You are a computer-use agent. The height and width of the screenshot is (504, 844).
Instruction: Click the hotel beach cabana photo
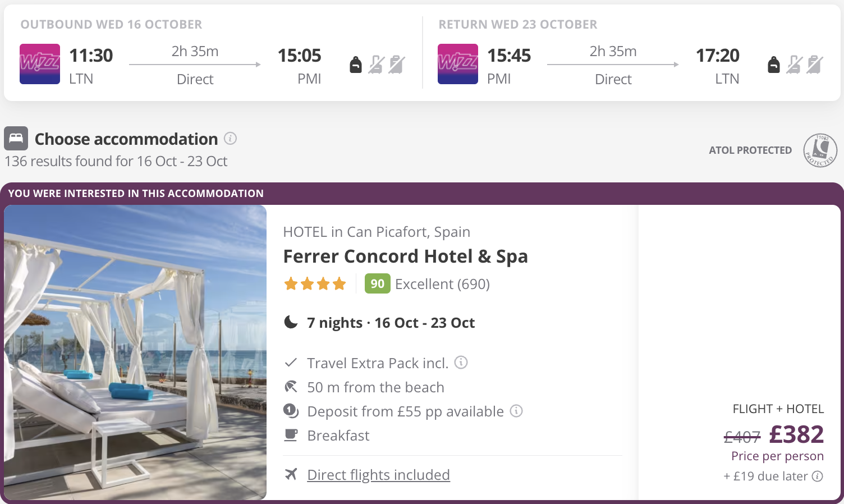pyautogui.click(x=135, y=352)
